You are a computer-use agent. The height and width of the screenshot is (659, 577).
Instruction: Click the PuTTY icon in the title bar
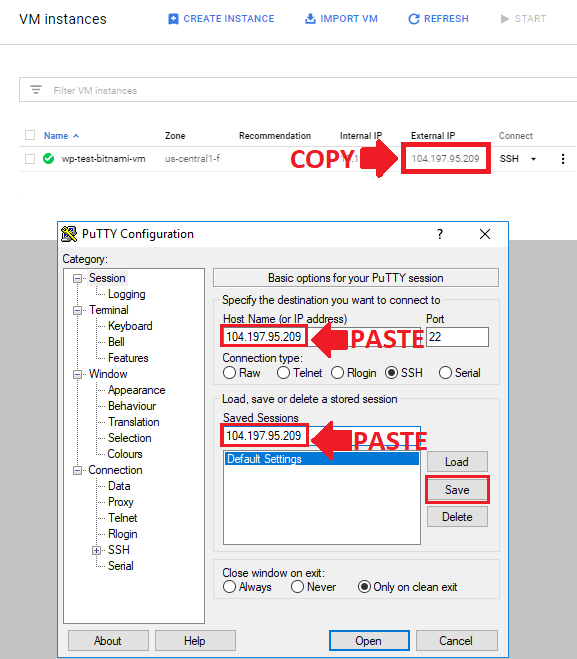[69, 234]
